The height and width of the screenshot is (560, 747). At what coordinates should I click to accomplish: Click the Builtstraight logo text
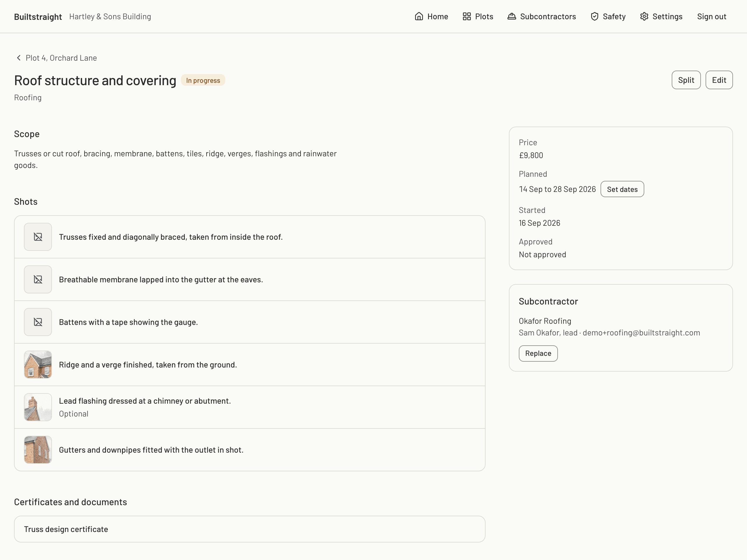(38, 17)
